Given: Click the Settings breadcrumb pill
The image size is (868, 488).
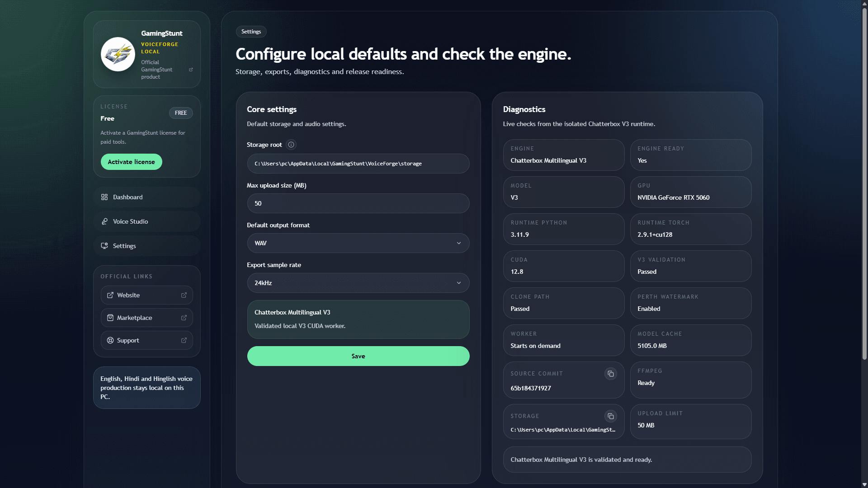Looking at the screenshot, I should pos(251,32).
